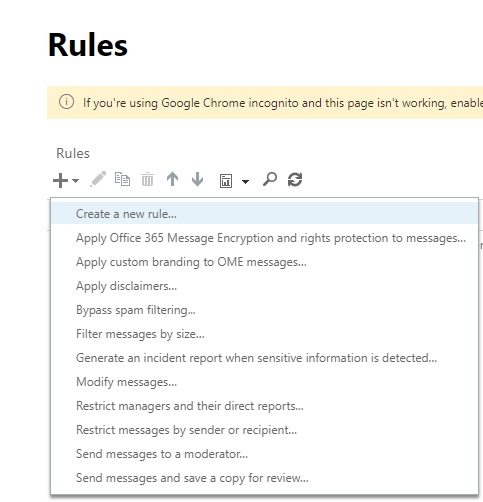Click the pencil edit rule icon
The height and width of the screenshot is (502, 483).
(98, 179)
